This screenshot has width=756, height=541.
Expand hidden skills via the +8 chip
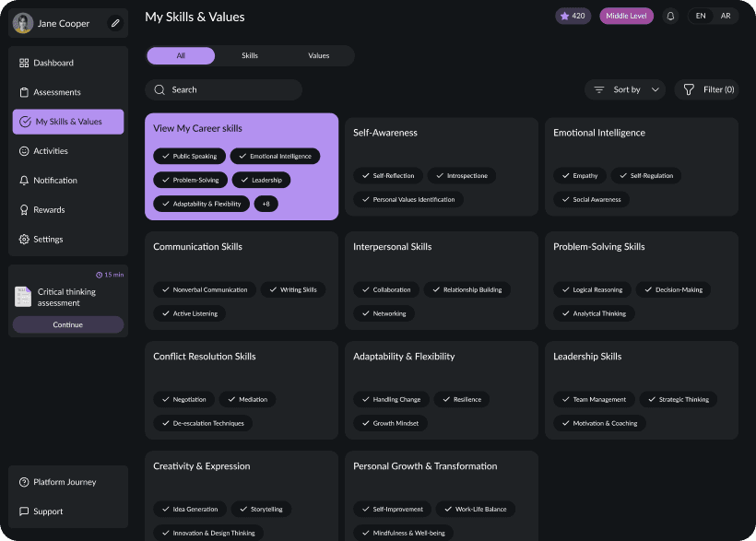(266, 204)
